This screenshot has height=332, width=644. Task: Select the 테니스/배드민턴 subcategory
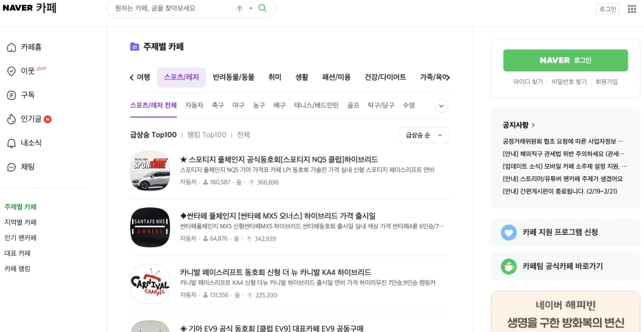pos(316,105)
